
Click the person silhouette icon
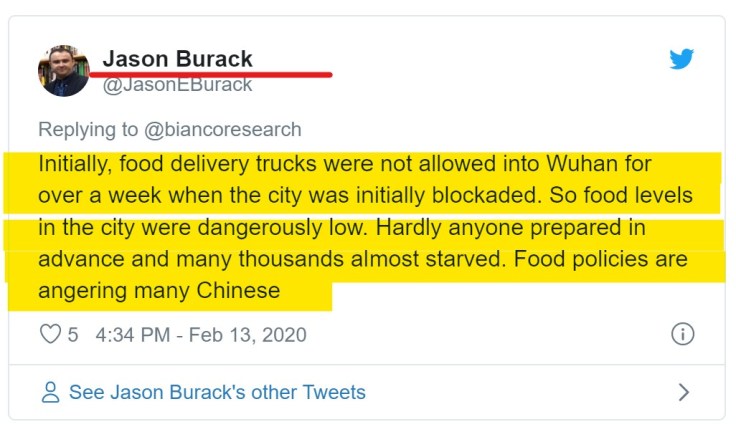click(x=50, y=392)
